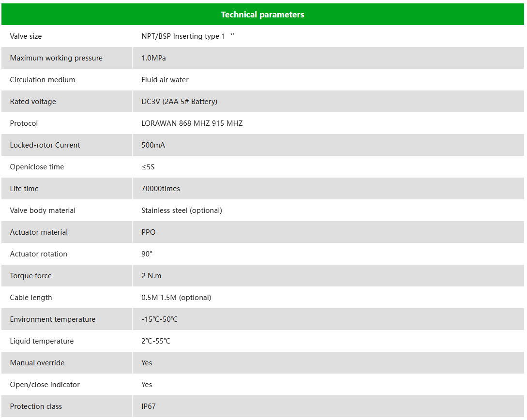Select the Rated voltage label
Viewport: 527px width, 420px height.
(x=33, y=102)
